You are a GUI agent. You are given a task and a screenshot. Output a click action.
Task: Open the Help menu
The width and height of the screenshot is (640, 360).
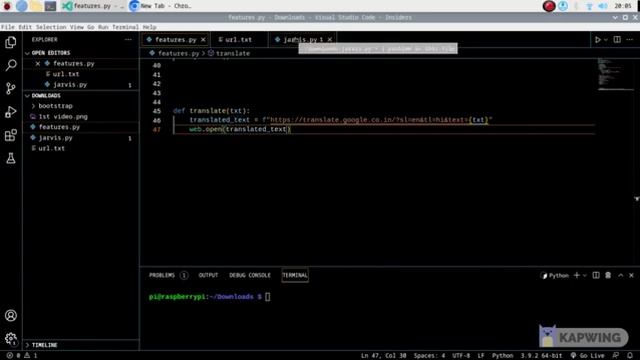pyautogui.click(x=149, y=27)
